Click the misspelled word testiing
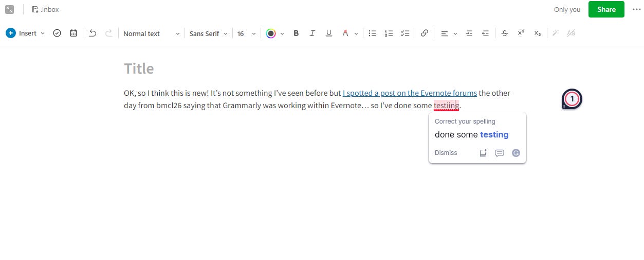 tap(446, 106)
